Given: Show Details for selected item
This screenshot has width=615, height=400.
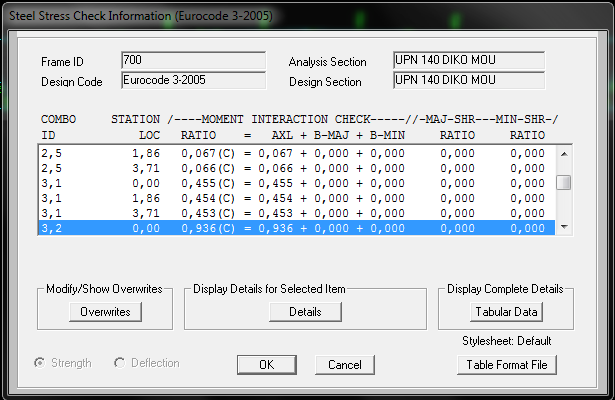Looking at the screenshot, I should pos(305,312).
